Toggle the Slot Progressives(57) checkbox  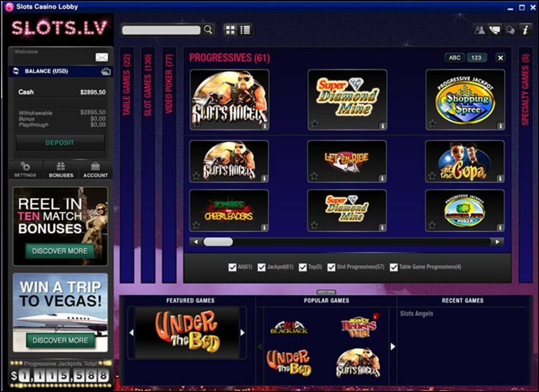(331, 268)
